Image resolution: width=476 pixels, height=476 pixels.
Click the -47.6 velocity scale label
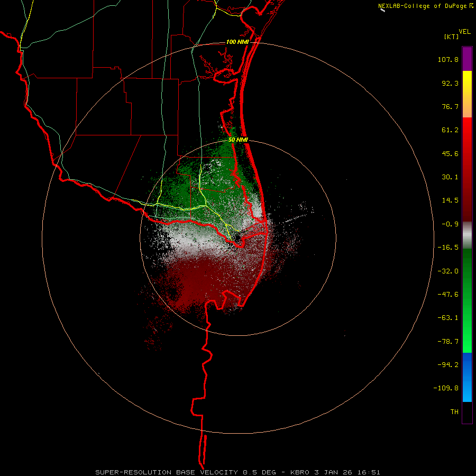click(448, 295)
